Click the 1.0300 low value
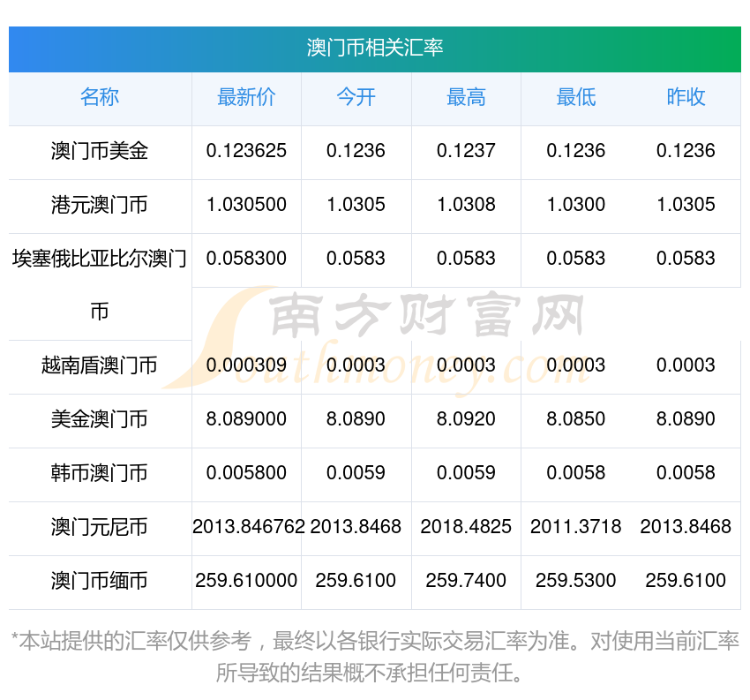 point(576,205)
